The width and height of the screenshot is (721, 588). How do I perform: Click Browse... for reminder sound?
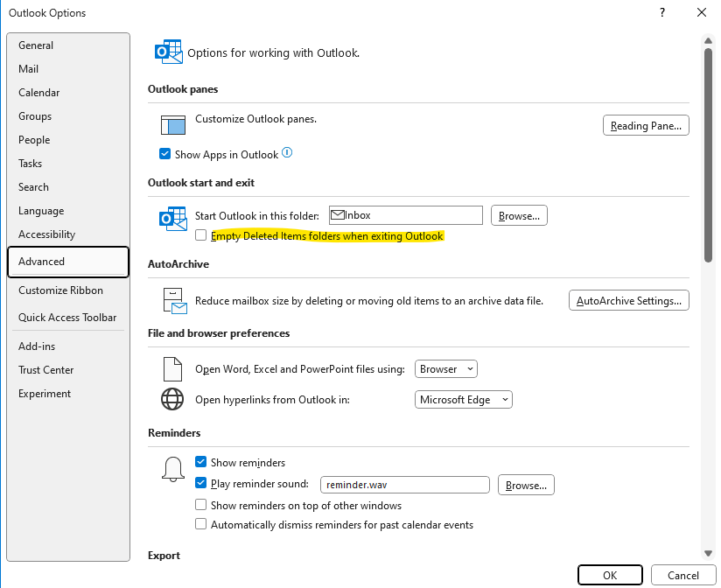tap(526, 485)
